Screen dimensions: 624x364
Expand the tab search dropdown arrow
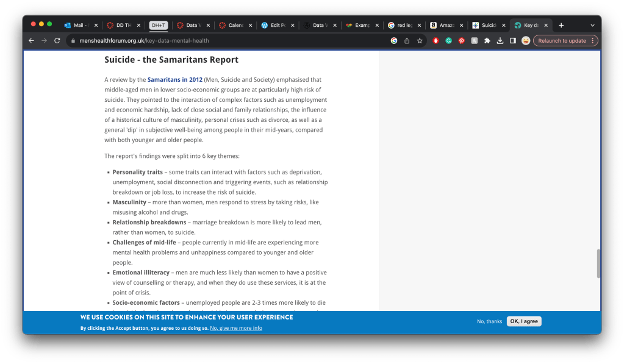tap(592, 25)
